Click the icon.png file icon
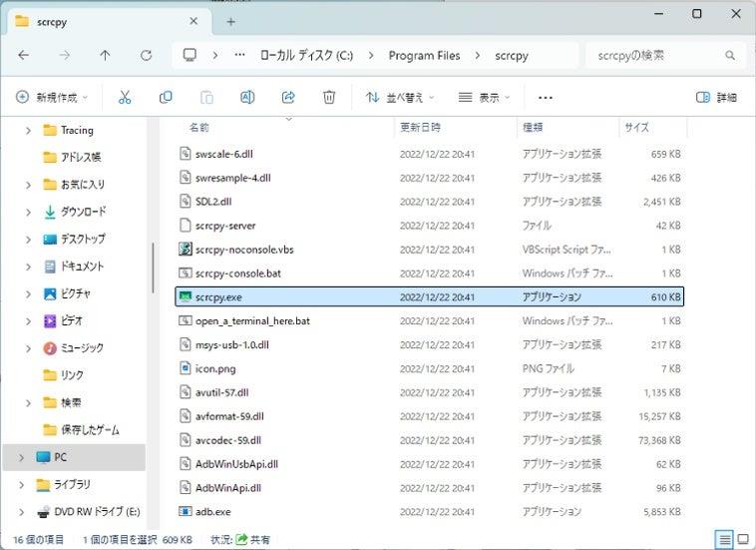The height and width of the screenshot is (550, 756). pyautogui.click(x=186, y=368)
